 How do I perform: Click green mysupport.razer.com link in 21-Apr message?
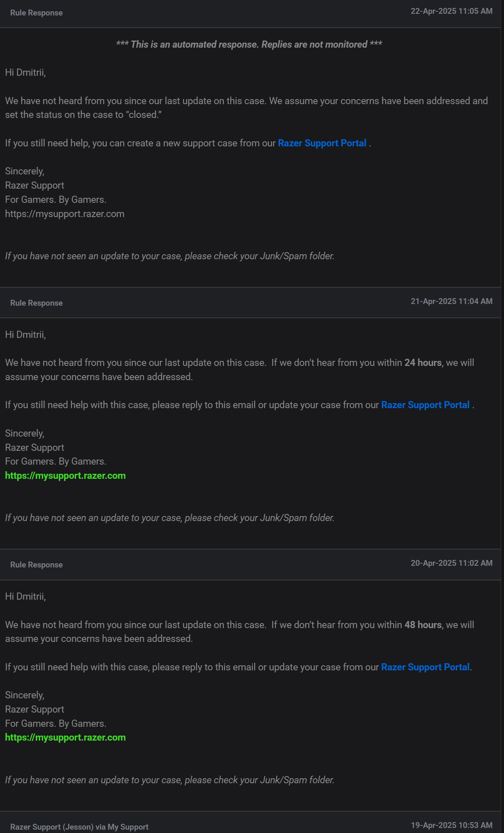tap(65, 475)
